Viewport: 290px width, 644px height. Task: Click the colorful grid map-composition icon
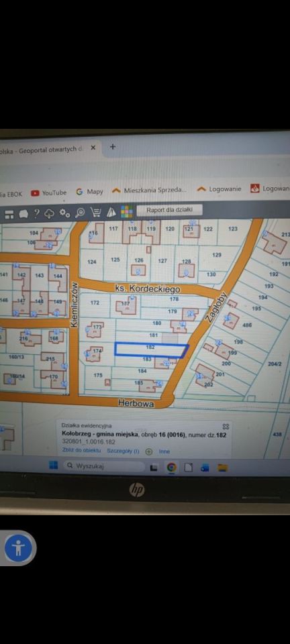click(126, 211)
